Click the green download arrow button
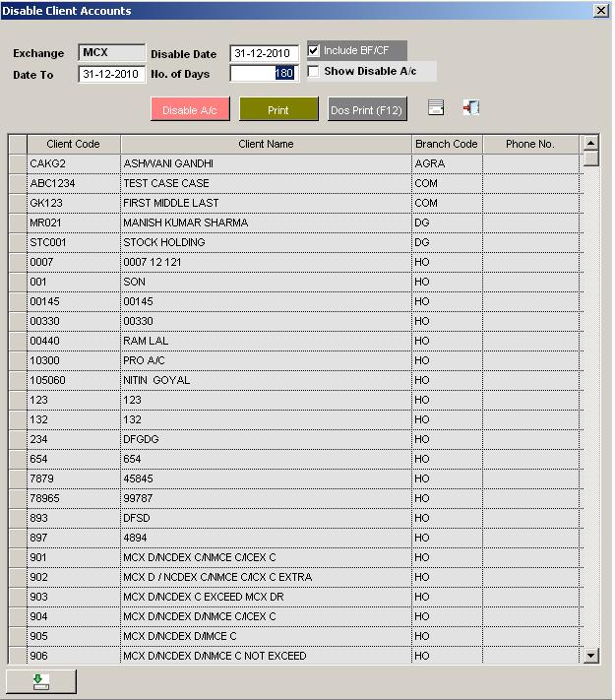 pos(40,681)
